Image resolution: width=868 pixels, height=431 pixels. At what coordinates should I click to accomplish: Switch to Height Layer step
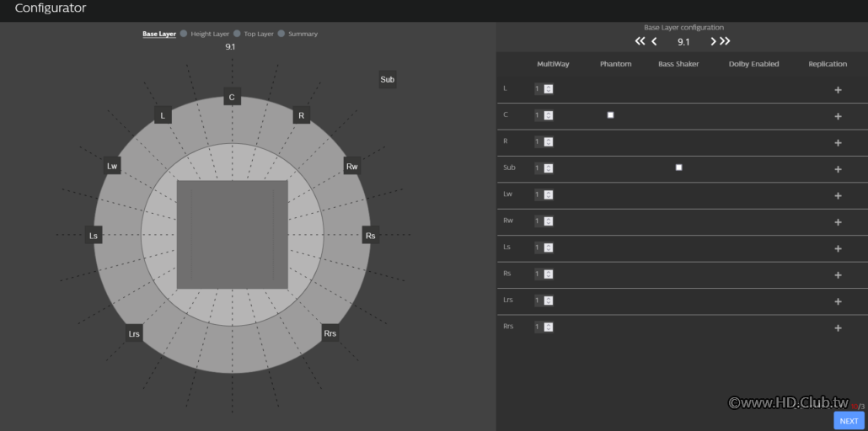coord(210,34)
